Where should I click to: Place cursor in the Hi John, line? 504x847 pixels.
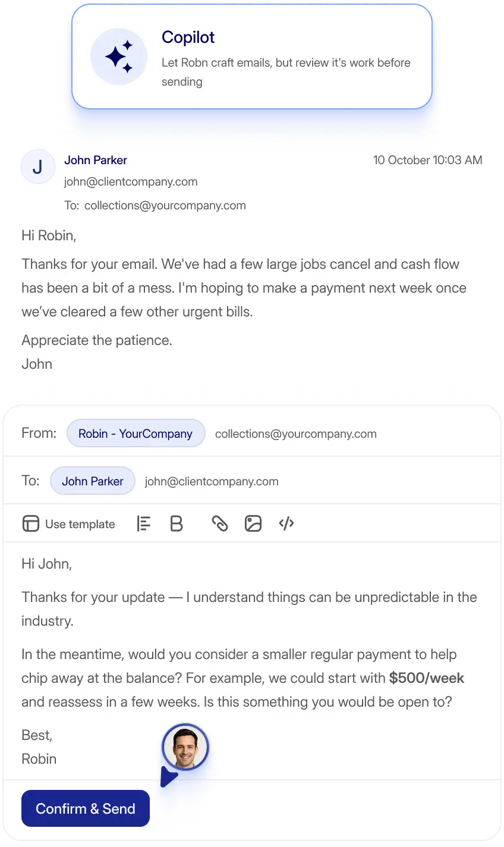point(47,563)
